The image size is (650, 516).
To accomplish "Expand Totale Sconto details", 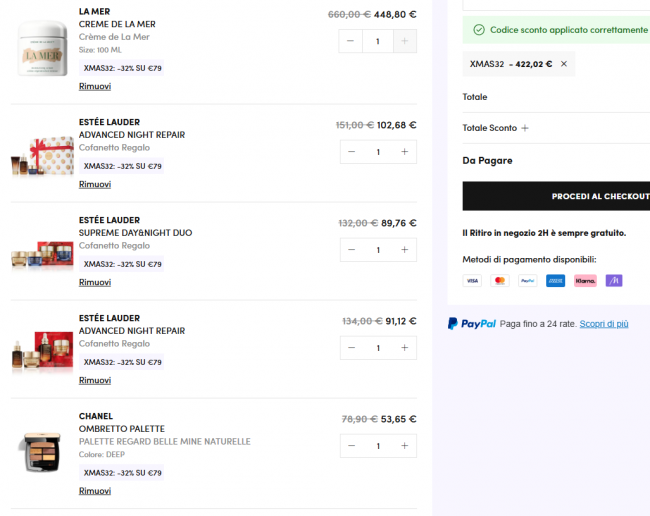I will coord(525,128).
